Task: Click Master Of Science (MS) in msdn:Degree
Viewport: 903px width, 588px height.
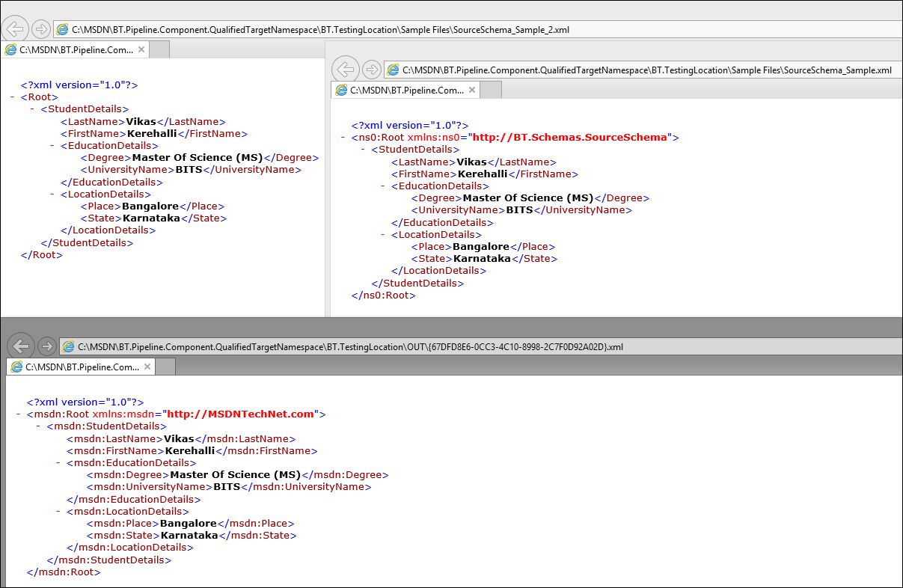Action: [235, 475]
